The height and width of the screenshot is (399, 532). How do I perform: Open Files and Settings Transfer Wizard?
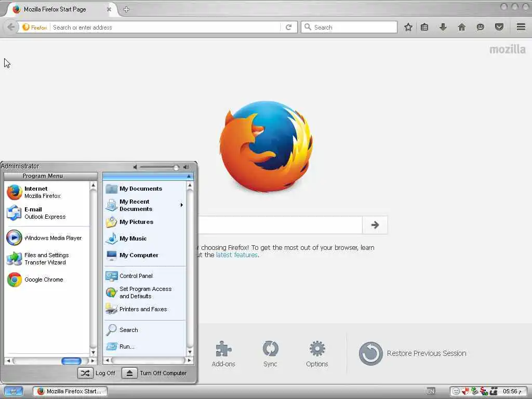[x=47, y=259]
